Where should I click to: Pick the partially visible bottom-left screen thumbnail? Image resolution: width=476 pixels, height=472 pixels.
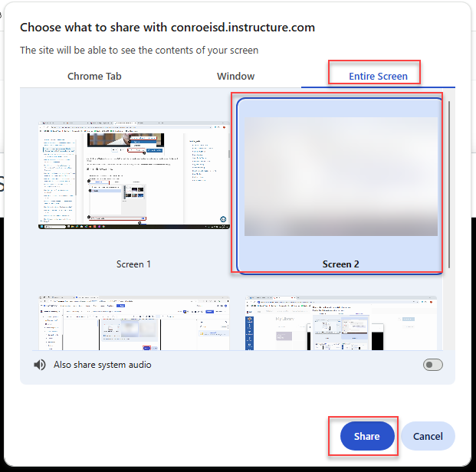click(x=133, y=323)
